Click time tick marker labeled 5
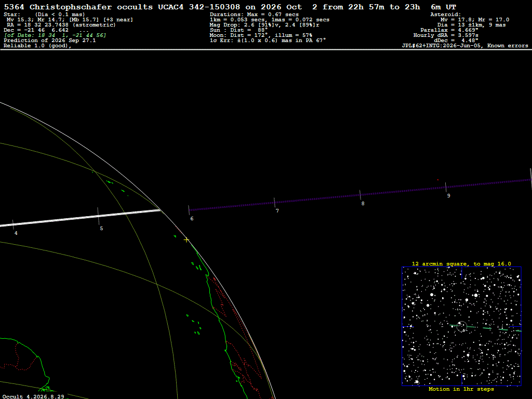Image resolution: width=532 pixels, height=399 pixels. point(98,216)
